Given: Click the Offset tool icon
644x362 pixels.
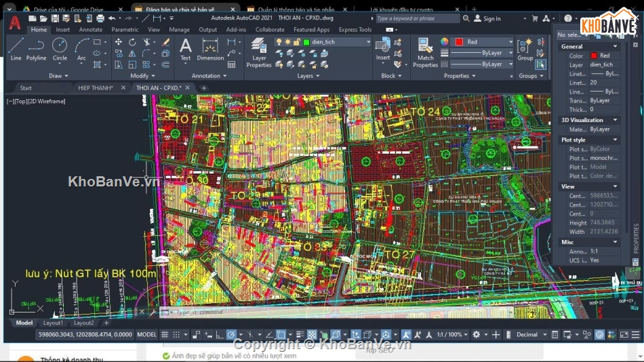Looking at the screenshot, I should 165,64.
